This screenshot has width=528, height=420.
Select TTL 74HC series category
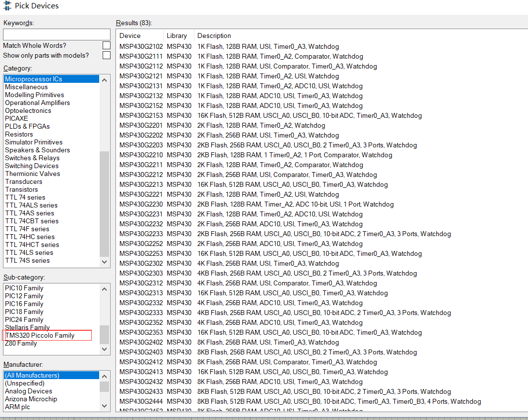point(30,237)
